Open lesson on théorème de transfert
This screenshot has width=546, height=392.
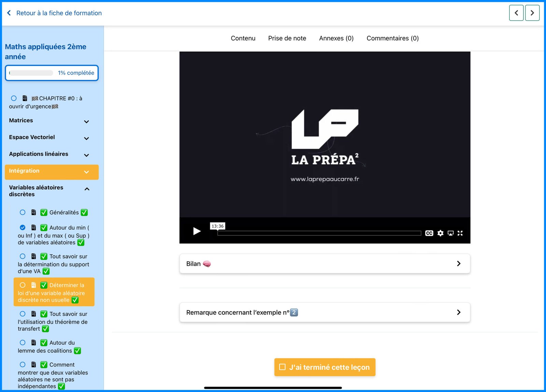[53, 321]
